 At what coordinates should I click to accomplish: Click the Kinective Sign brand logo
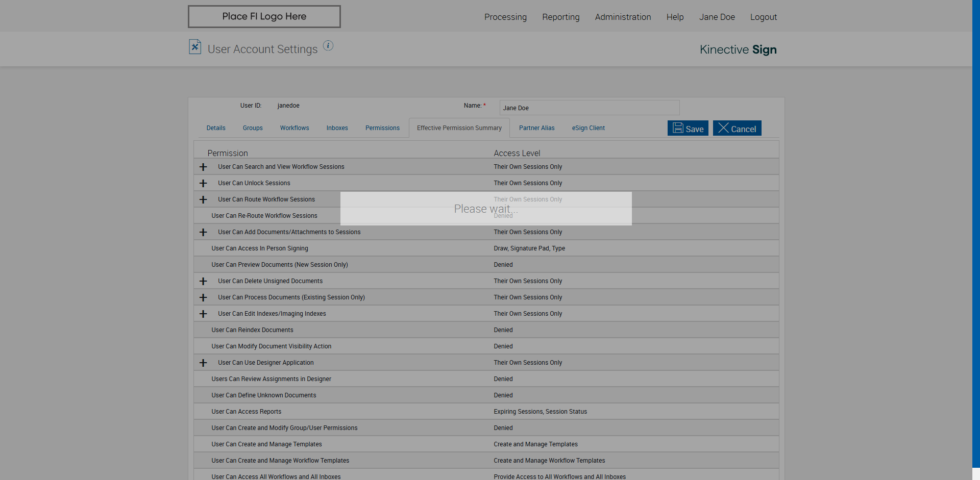pos(738,49)
